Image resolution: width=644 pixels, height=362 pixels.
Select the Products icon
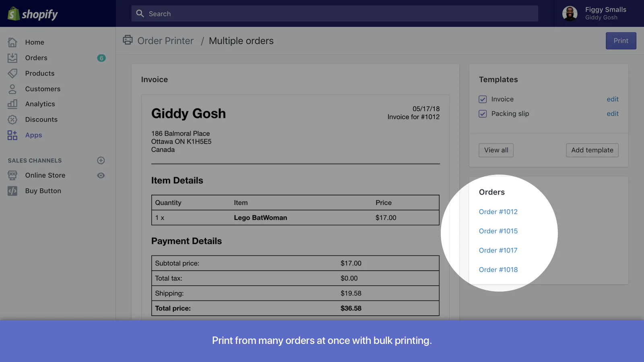pos(12,73)
